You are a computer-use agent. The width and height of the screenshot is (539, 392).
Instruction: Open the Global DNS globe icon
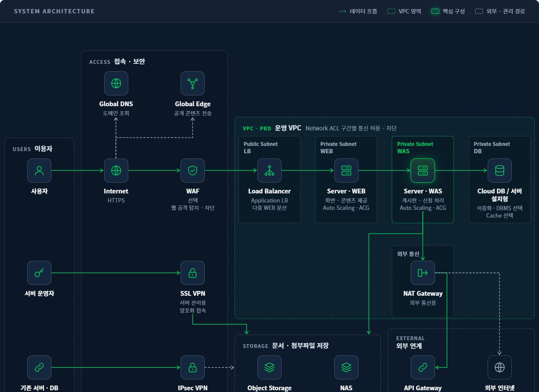point(116,83)
